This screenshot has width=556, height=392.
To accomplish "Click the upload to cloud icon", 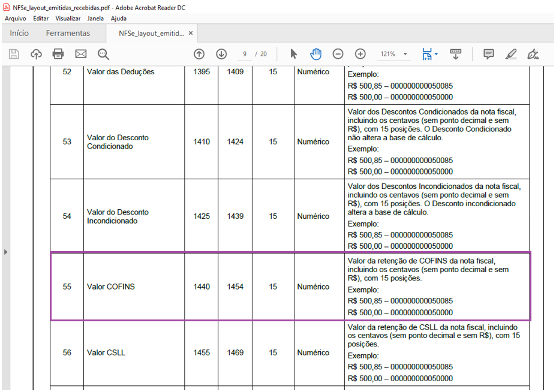I will click(x=36, y=54).
